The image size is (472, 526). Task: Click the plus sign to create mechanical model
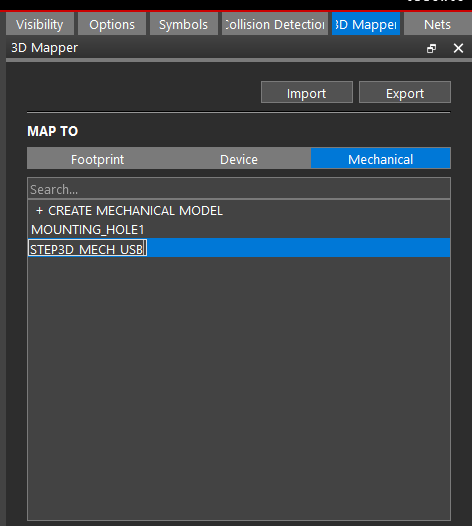39,211
